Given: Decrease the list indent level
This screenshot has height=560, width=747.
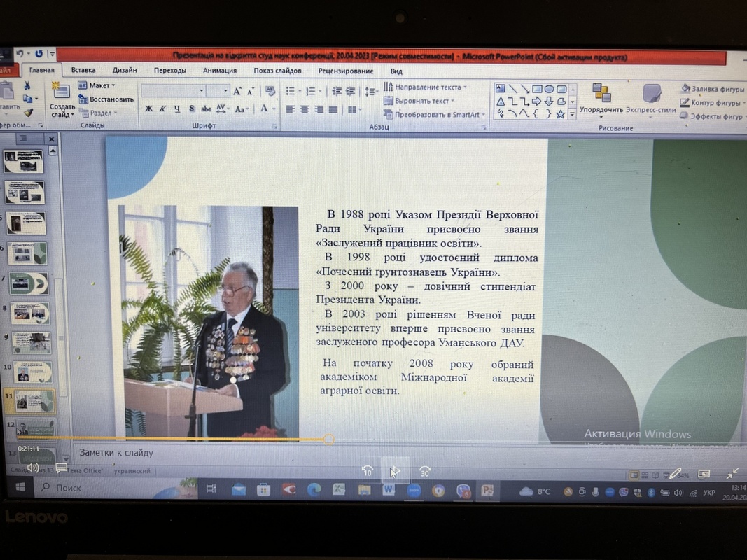Looking at the screenshot, I should (x=337, y=91).
